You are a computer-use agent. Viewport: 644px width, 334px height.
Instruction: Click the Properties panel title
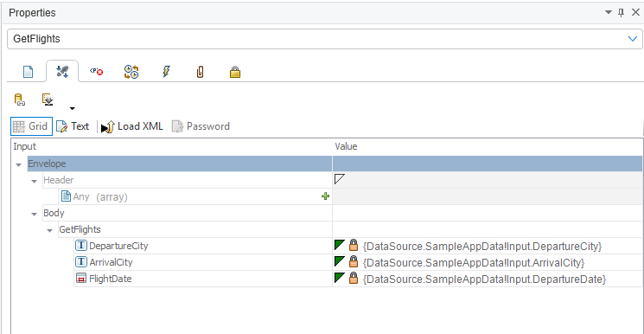click(32, 13)
